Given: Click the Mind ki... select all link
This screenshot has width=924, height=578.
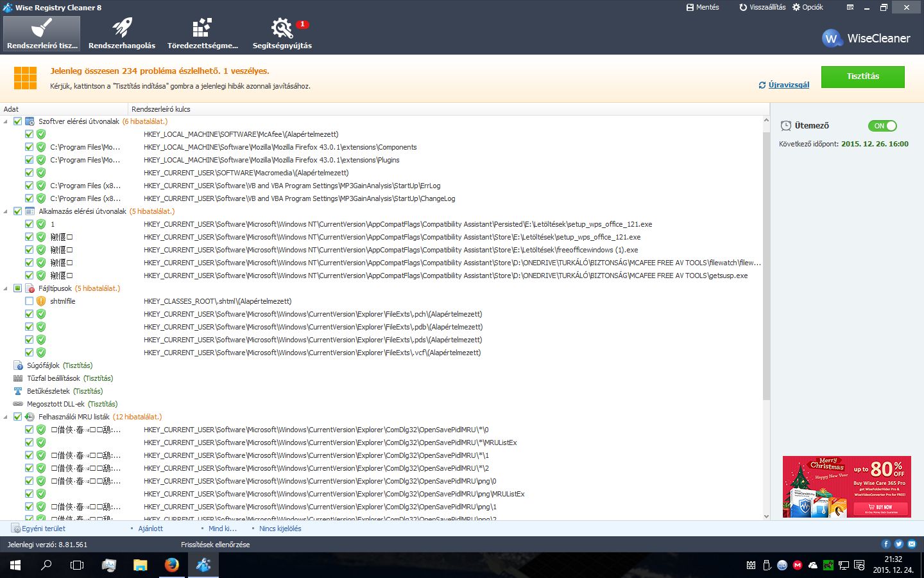Looking at the screenshot, I should [223, 529].
